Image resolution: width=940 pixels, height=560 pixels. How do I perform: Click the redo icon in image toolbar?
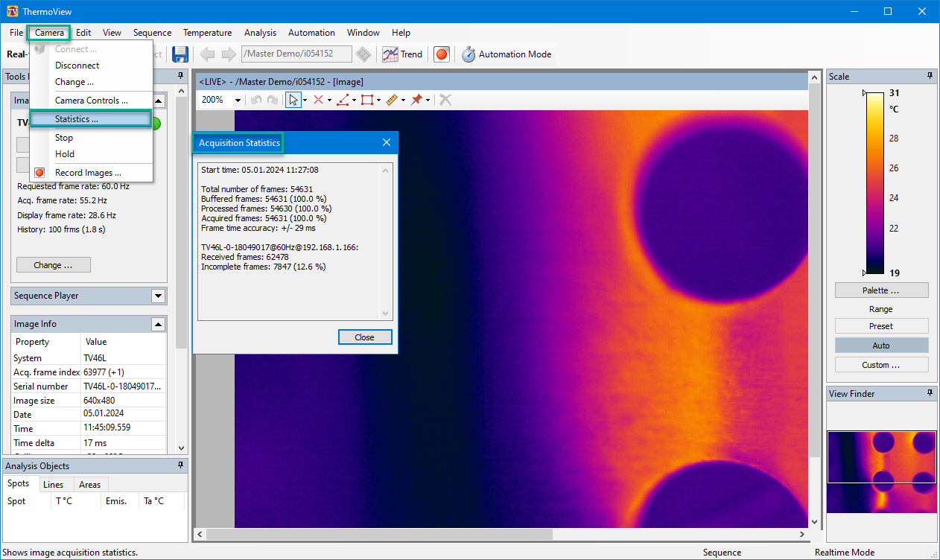pos(273,100)
